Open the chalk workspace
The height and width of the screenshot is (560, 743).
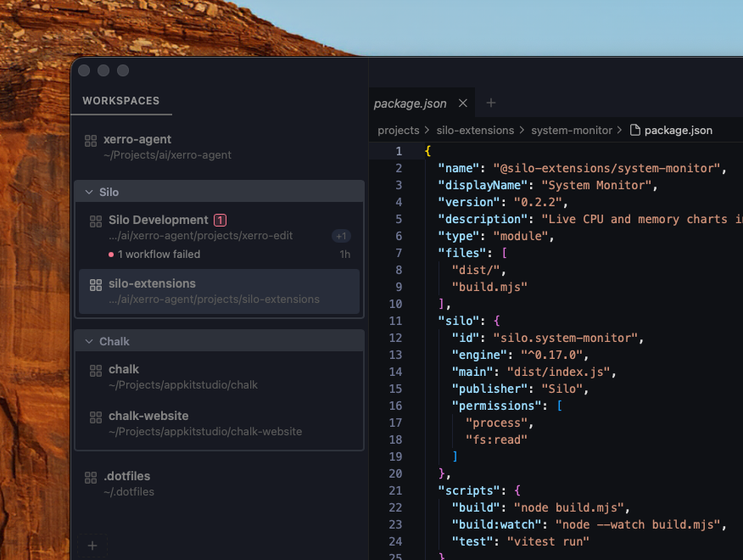219,377
